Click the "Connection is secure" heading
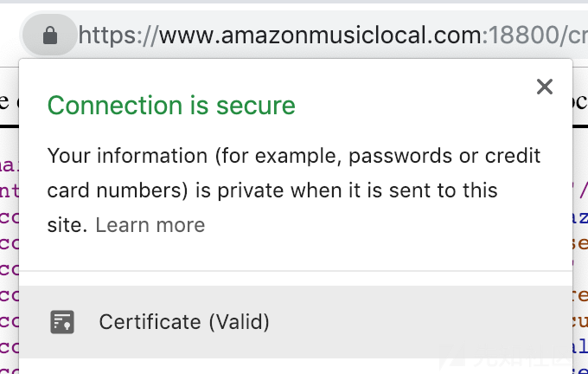 (x=171, y=105)
